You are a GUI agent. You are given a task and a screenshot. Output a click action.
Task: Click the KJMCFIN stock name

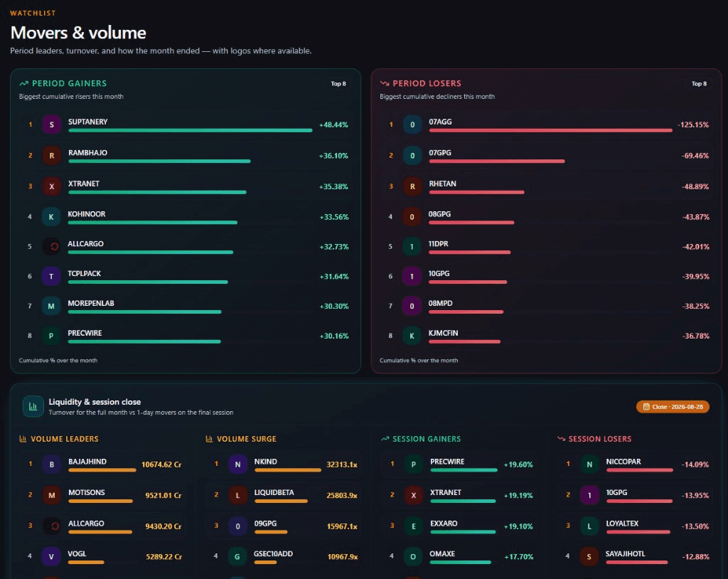[444, 333]
